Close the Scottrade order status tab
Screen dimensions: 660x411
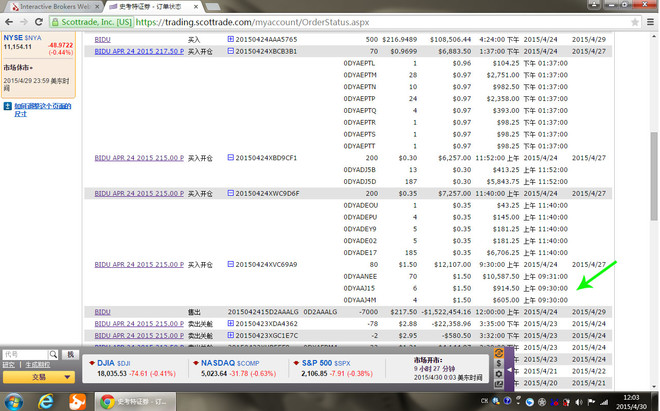pos(196,7)
